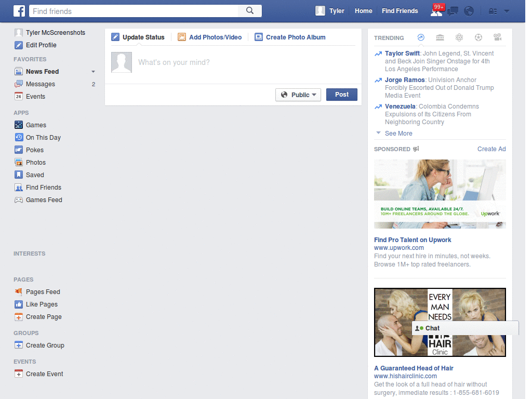Select the Add Photos/Video tab

210,37
